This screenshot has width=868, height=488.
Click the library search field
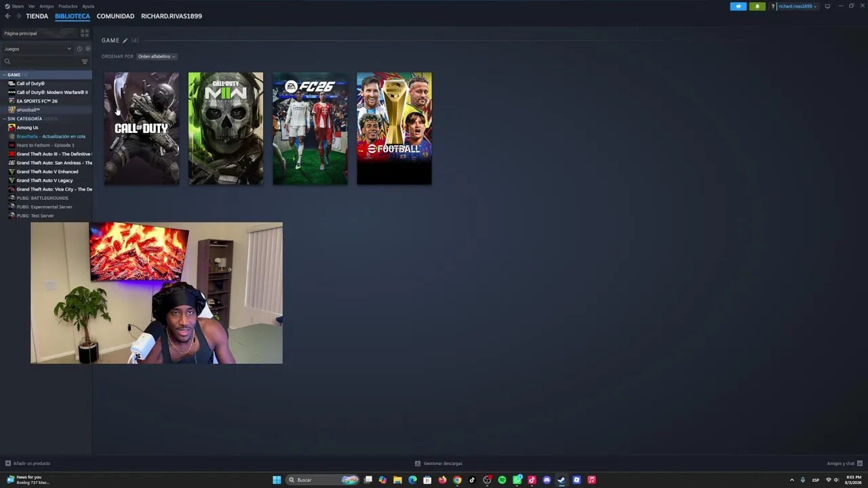tap(42, 62)
